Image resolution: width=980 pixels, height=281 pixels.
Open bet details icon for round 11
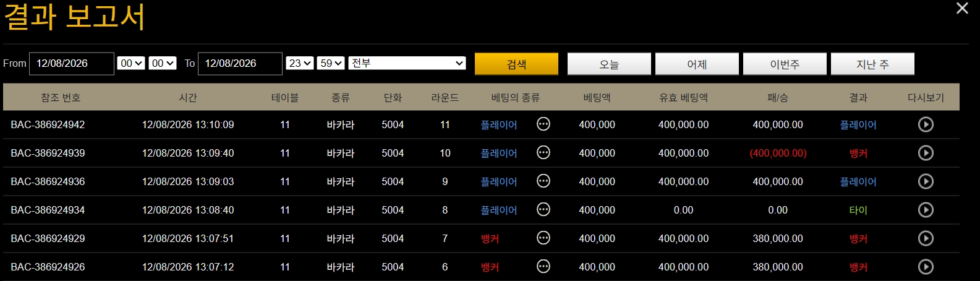pos(543,124)
